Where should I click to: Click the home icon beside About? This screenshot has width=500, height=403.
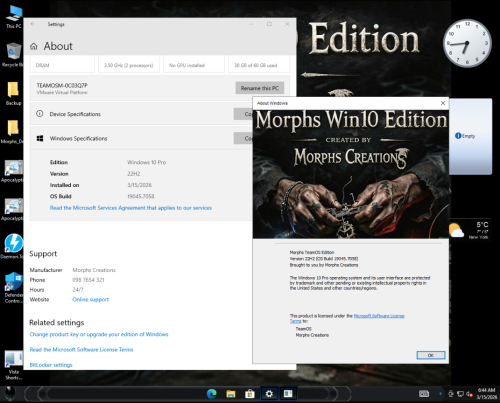[x=34, y=46]
